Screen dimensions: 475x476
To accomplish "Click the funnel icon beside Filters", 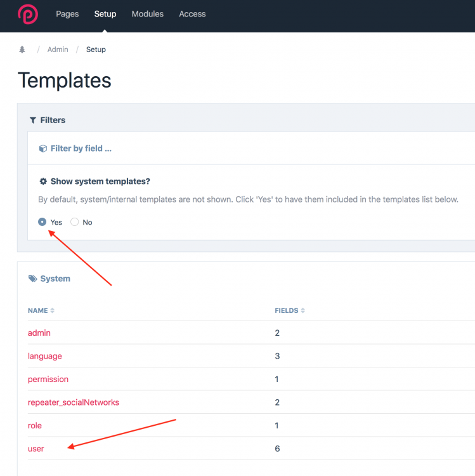I will coord(33,120).
